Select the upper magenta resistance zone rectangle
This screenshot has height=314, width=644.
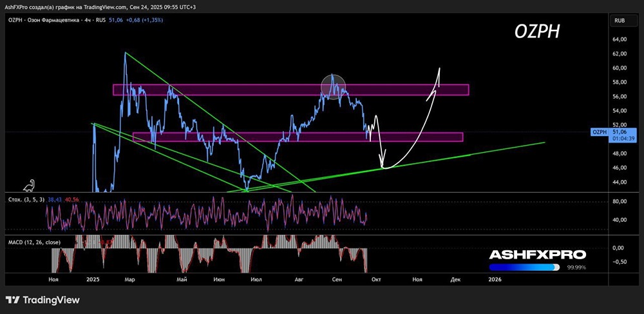coord(291,90)
